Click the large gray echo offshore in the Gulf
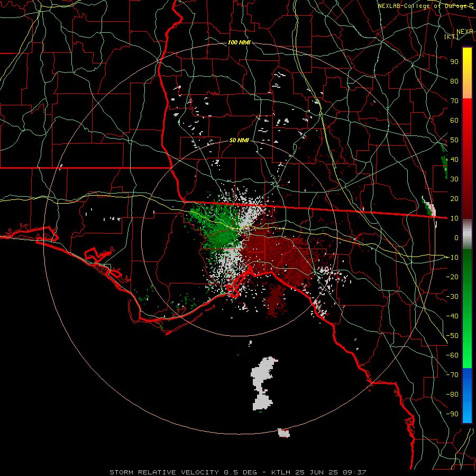 pos(263,383)
